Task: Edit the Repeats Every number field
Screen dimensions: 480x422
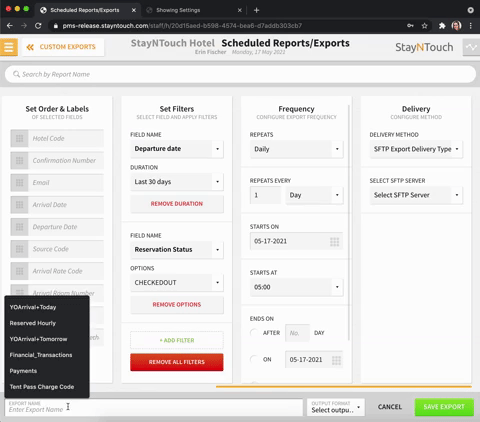Action: coord(265,195)
